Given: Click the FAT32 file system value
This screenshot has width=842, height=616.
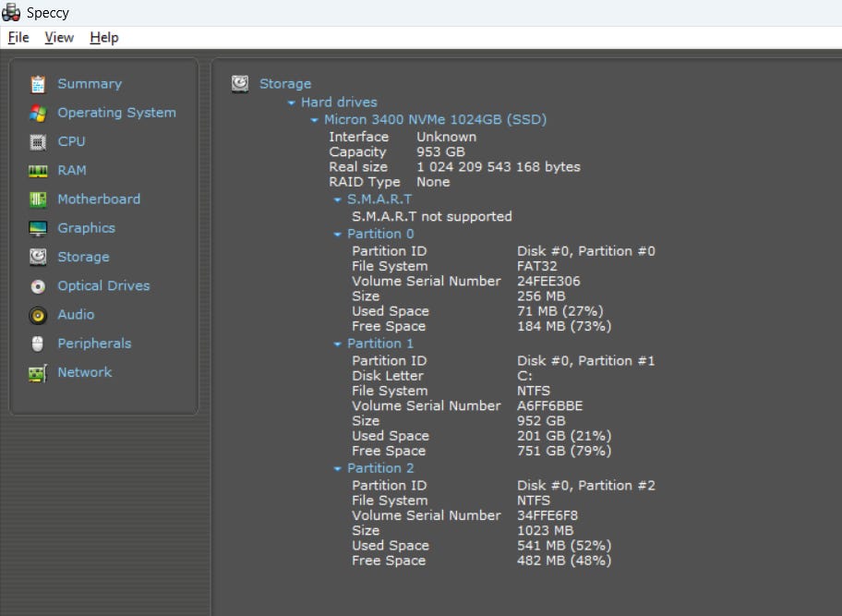Looking at the screenshot, I should click(x=537, y=266).
